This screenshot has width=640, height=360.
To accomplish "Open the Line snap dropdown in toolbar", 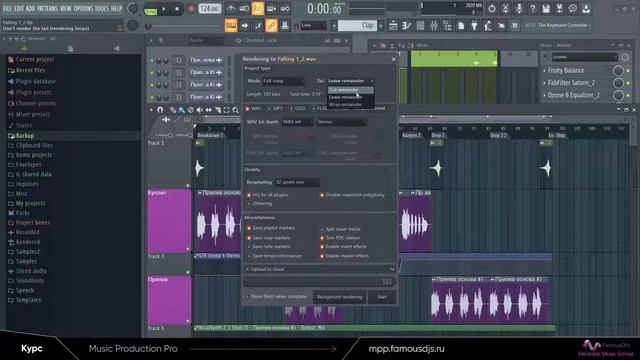I will coord(314,25).
